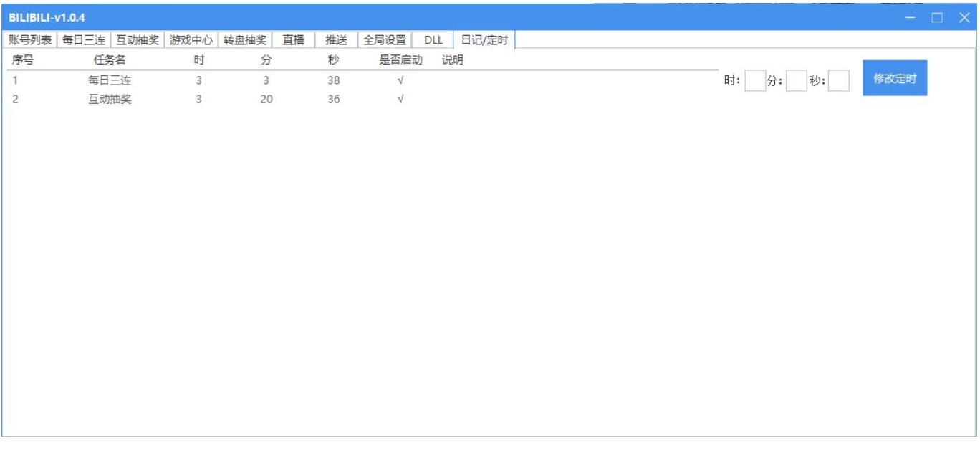Focus the 秒 second input field
Image resolution: width=980 pixels, height=453 pixels.
pyautogui.click(x=839, y=81)
